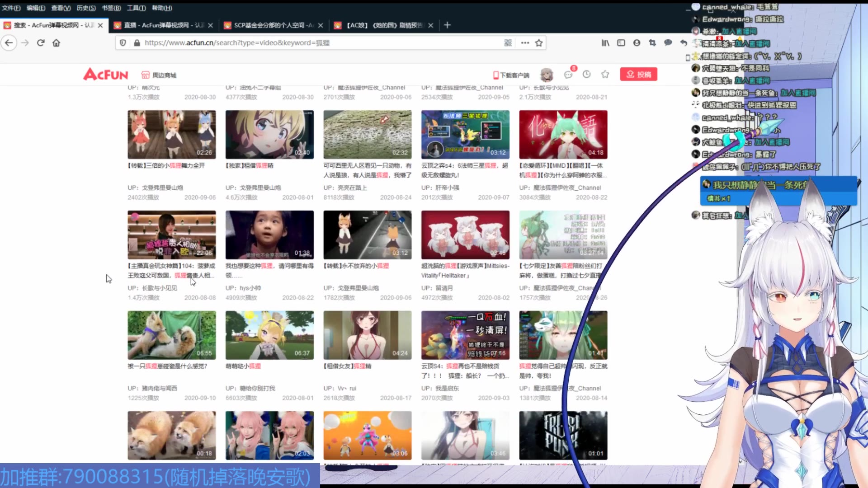Play the 02:26 dancing fox girls thumbnail
This screenshot has height=488, width=868.
(x=172, y=135)
